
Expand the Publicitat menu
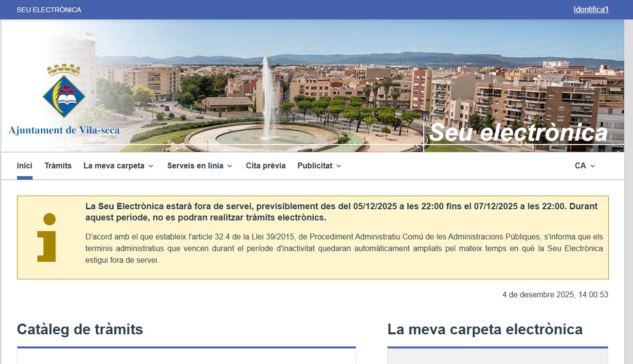(315, 166)
